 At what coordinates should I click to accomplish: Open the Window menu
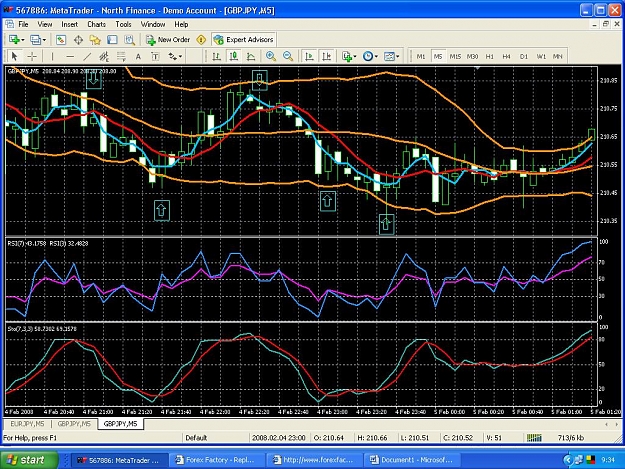pos(153,24)
